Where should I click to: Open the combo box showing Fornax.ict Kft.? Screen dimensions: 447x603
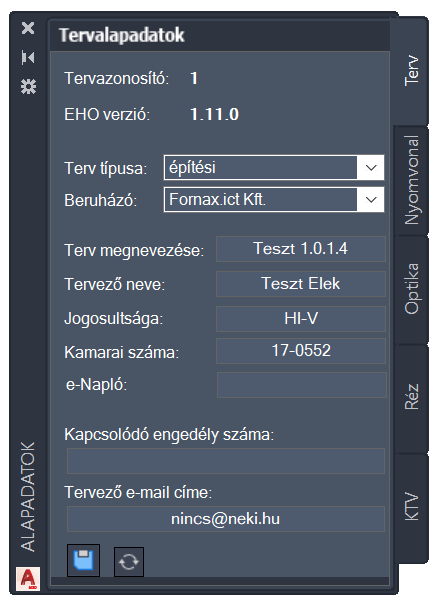tap(274, 200)
